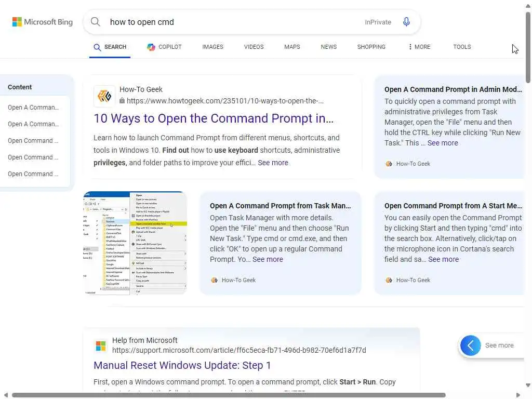Viewport: 532px width, 399px height.
Task: Click the vertical scrollbar thumb
Action: tap(528, 47)
